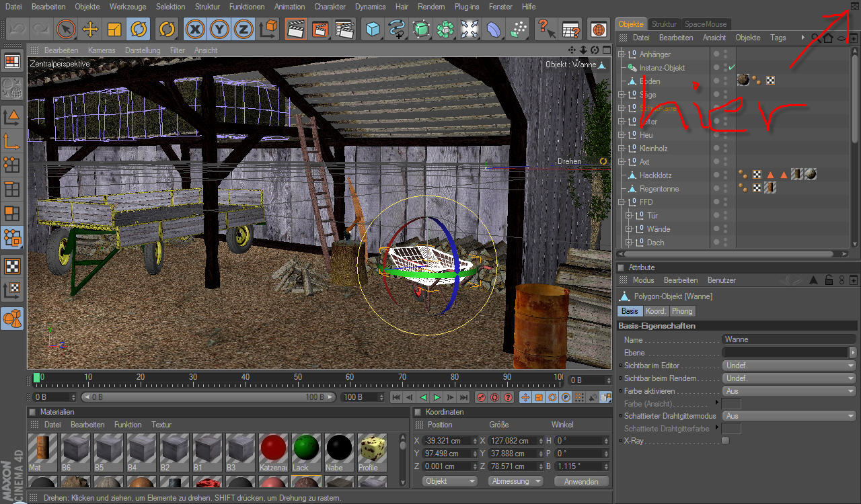The width and height of the screenshot is (861, 504).
Task: Open the Phong attribute tab
Action: tap(682, 311)
